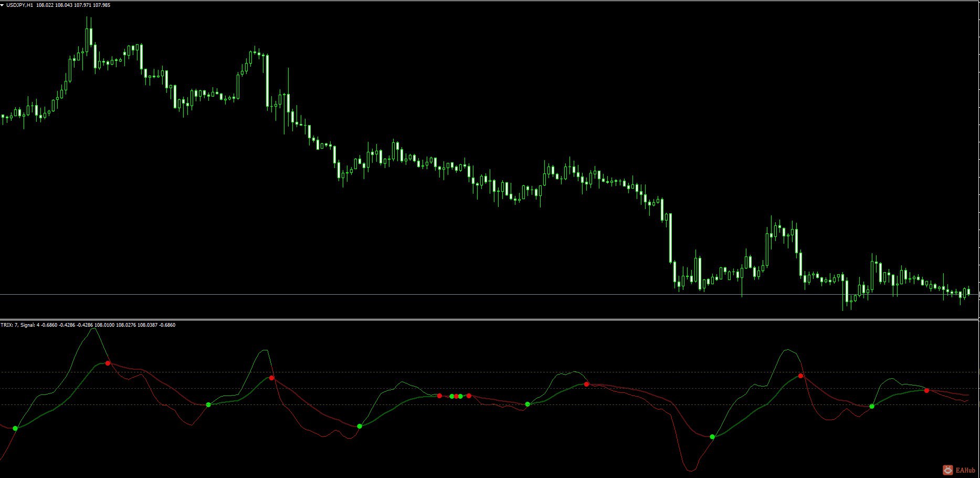Click the USDJPY,H1 symbol label
This screenshot has height=478, width=980.
[19, 5]
